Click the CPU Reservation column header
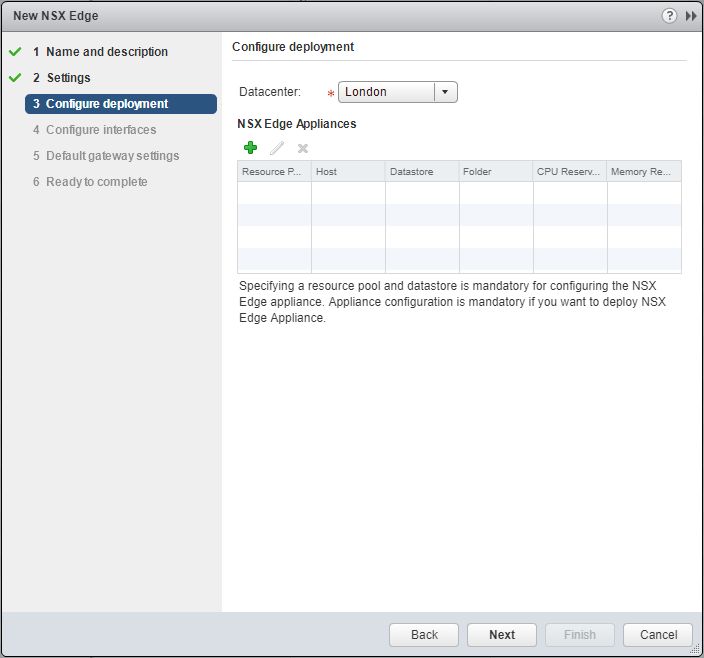This screenshot has height=658, width=704. (569, 172)
